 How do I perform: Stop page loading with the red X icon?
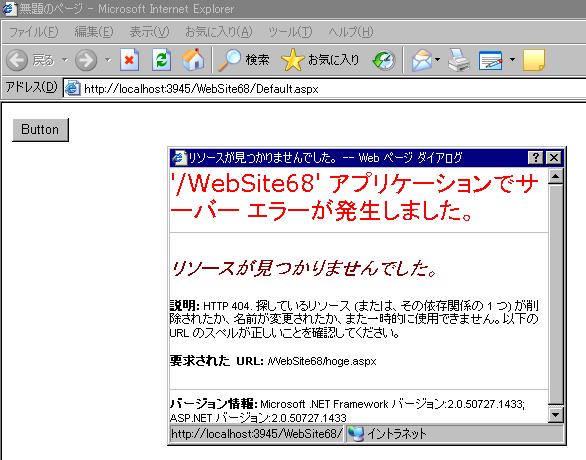[x=129, y=60]
